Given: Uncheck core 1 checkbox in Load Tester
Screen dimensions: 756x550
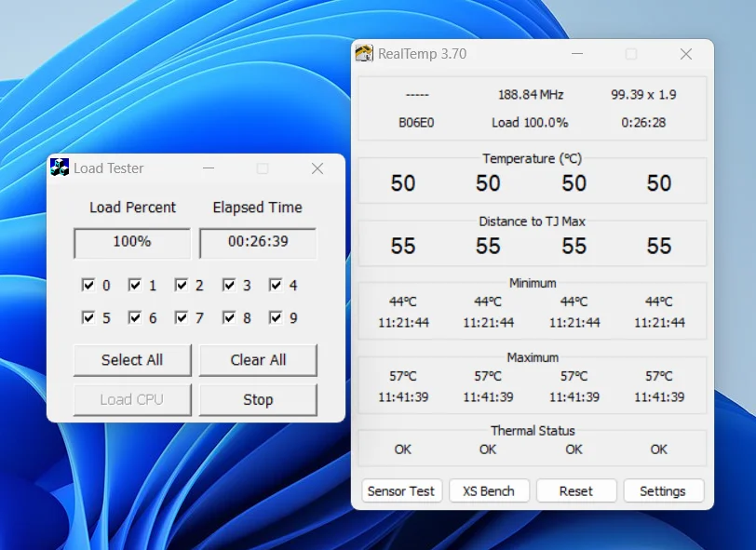Looking at the screenshot, I should (x=134, y=285).
